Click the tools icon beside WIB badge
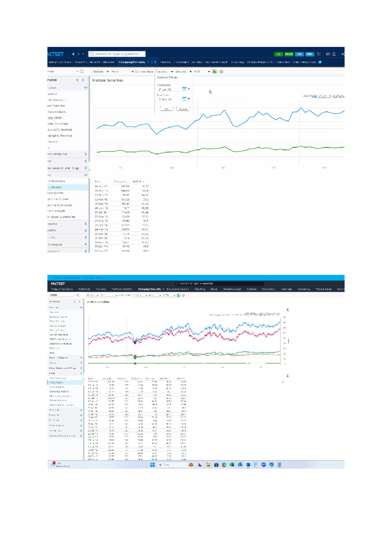 pyautogui.click(x=319, y=54)
